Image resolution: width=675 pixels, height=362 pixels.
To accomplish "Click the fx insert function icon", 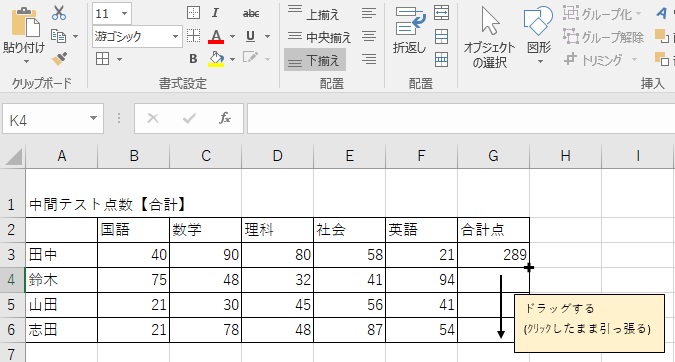I will coord(225,118).
